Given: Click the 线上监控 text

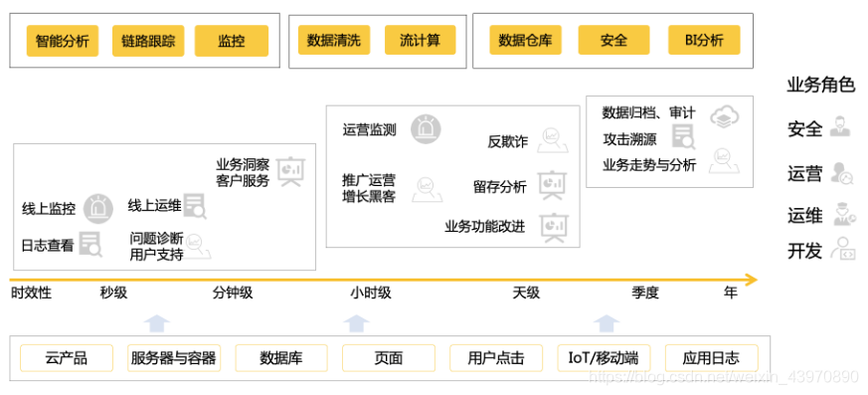Looking at the screenshot, I should pyautogui.click(x=49, y=209).
